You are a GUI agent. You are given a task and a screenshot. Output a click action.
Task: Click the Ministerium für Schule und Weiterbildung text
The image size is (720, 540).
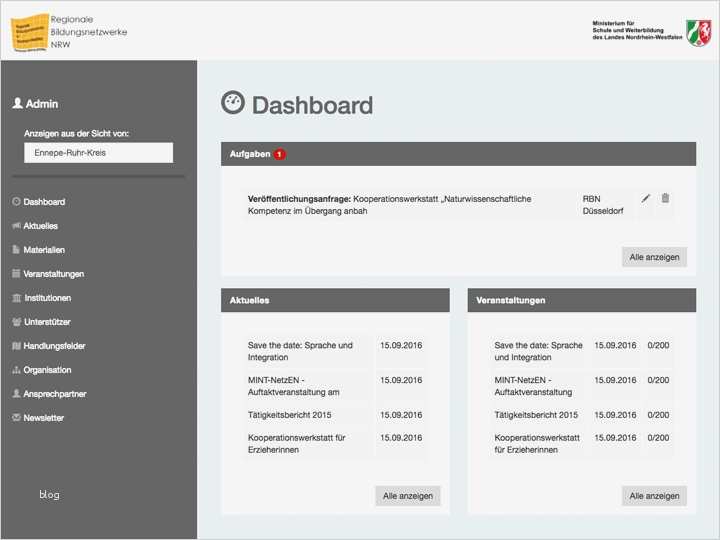637,30
